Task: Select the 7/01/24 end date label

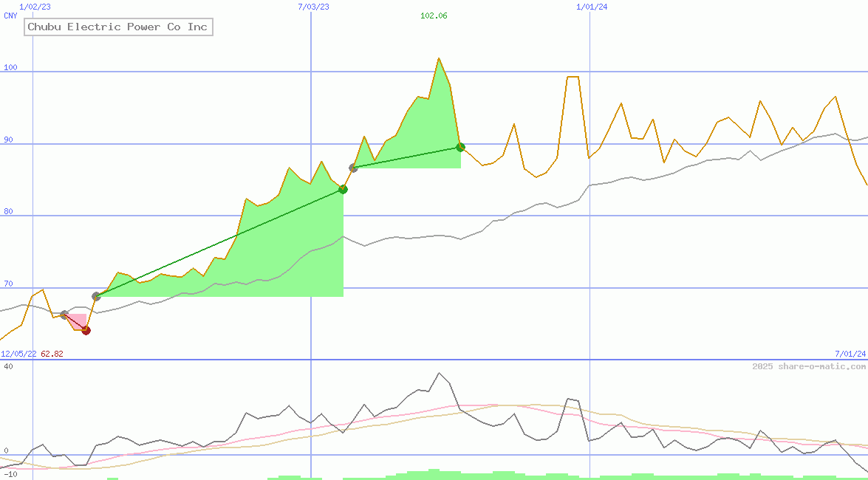Action: click(850, 354)
